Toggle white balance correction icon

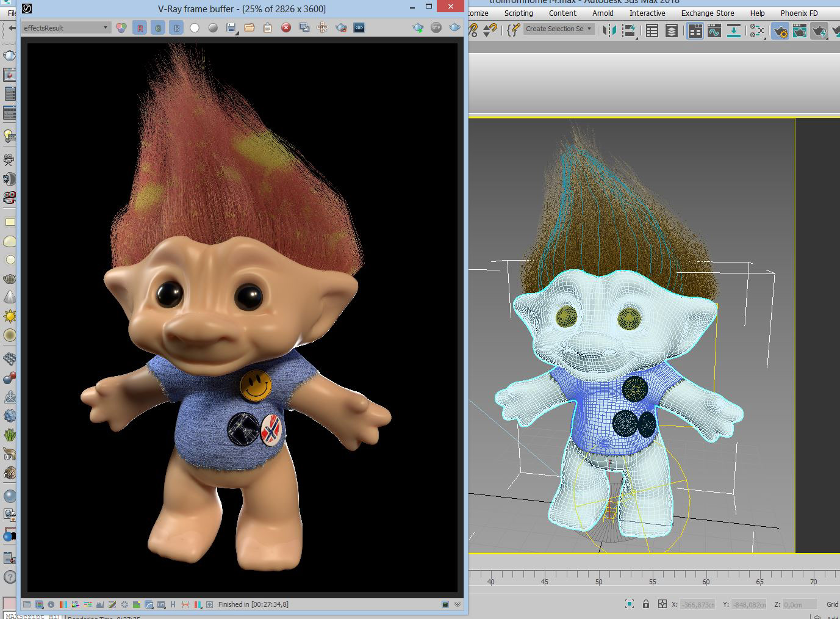(x=63, y=604)
